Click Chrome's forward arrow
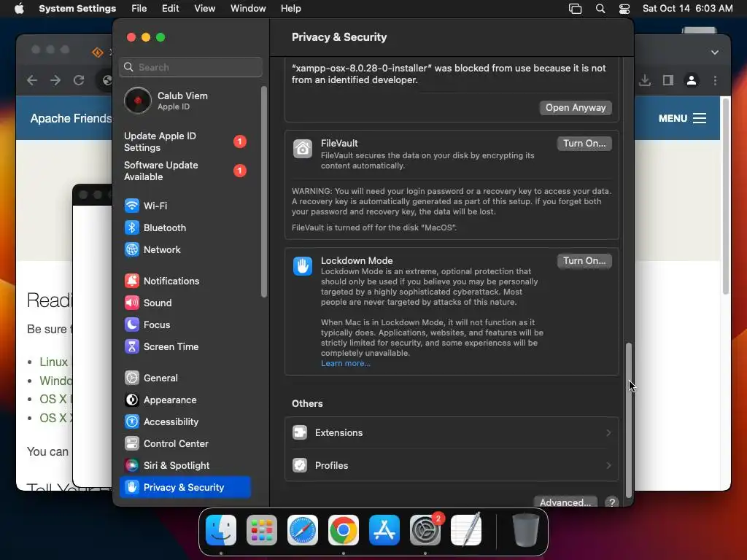The image size is (747, 560). tap(55, 80)
